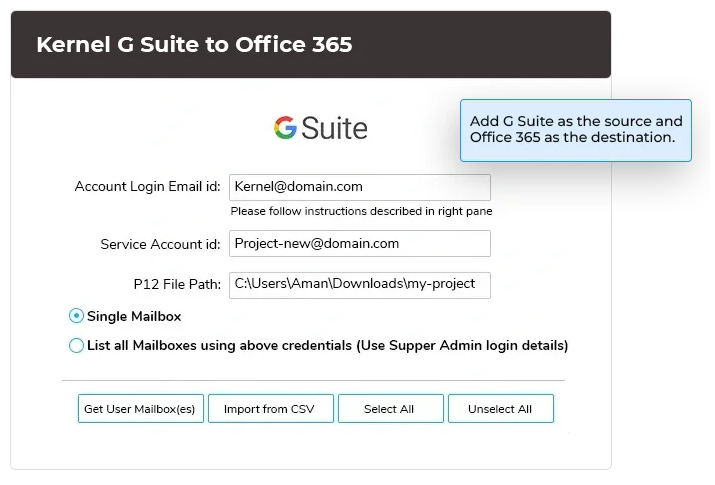Viewport: 715px width, 485px height.
Task: Click the Suite wordmark beside the logo
Action: 334,129
